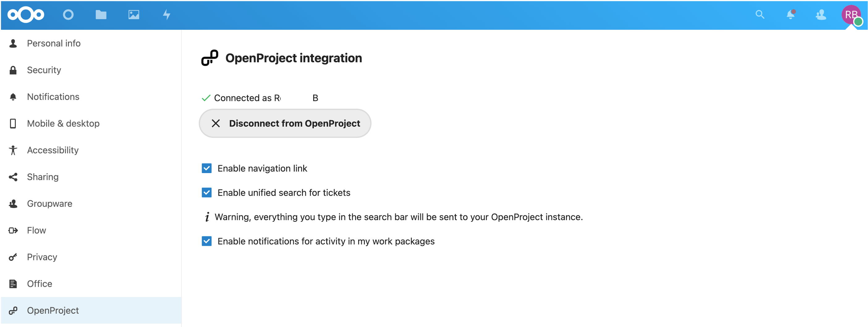Switch to Personal info settings

click(x=53, y=43)
